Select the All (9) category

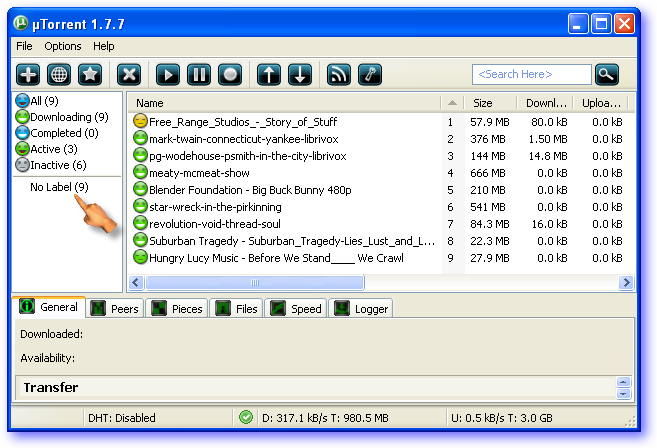tap(37, 101)
